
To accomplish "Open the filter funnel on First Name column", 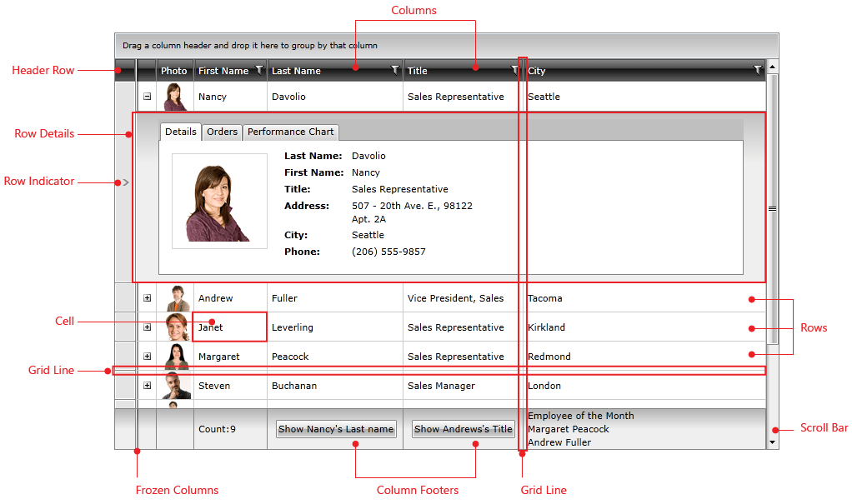I will coord(258,70).
